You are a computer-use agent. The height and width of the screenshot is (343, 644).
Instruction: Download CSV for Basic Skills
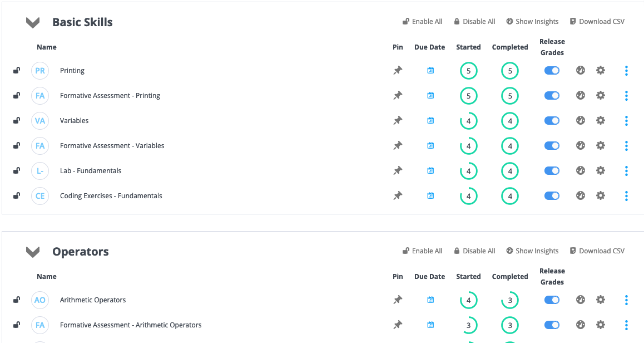point(597,21)
